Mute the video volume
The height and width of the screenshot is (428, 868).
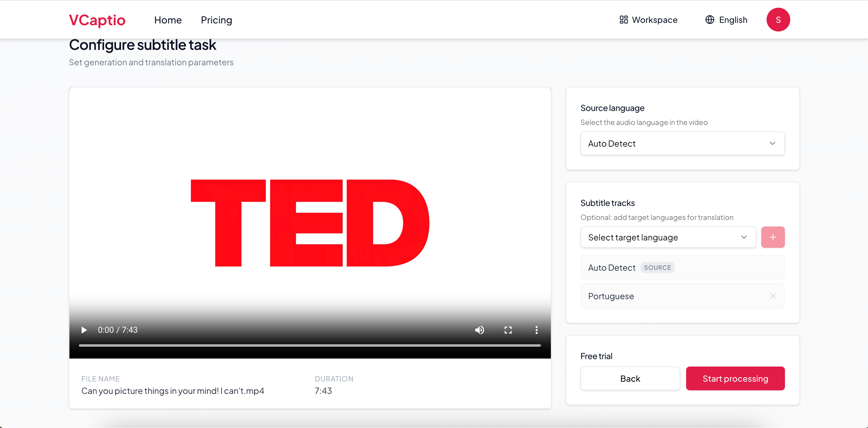pos(480,330)
